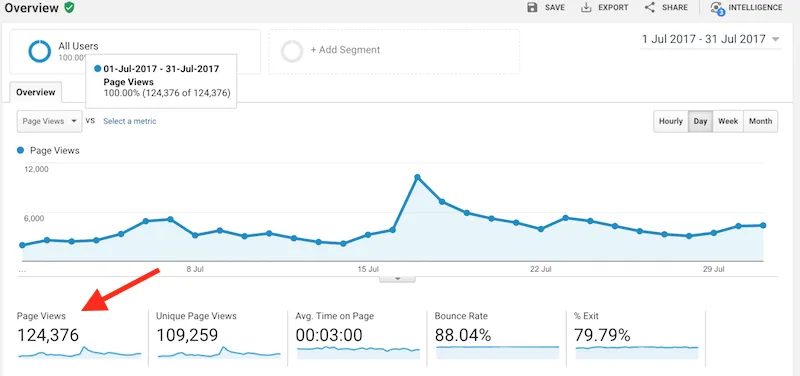Switch to the Overview tab
The image size is (800, 376).
point(36,92)
